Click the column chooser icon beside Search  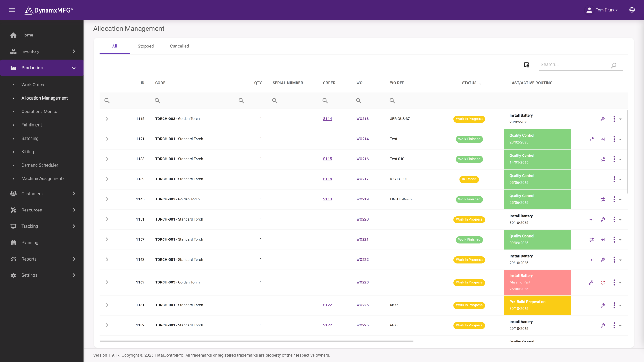coord(526,65)
